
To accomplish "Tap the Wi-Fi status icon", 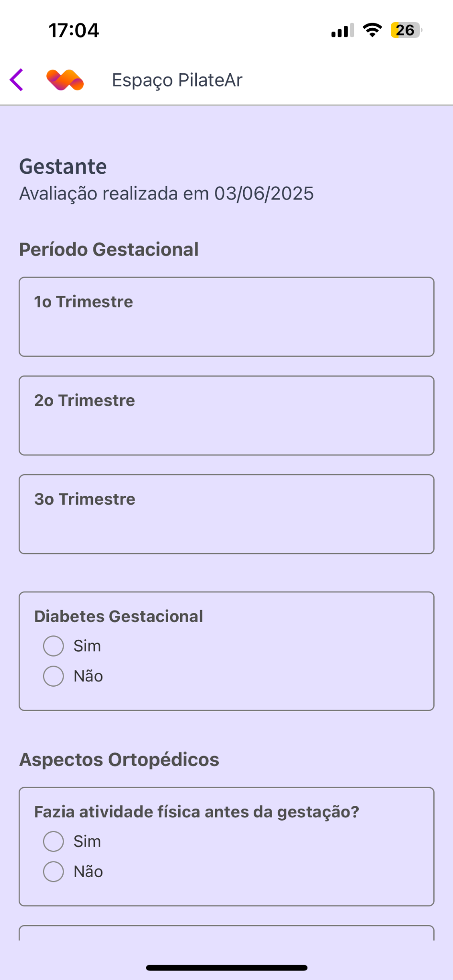I will 372,30.
